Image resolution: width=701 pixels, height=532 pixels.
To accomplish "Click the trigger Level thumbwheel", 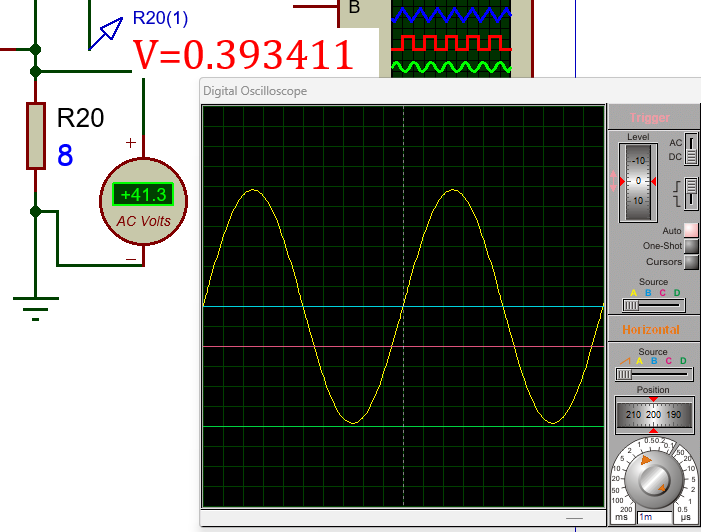I will [638, 182].
